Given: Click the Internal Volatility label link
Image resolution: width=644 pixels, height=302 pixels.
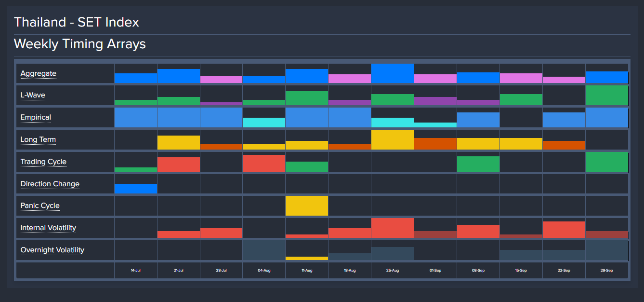Looking at the screenshot, I should coord(48,228).
